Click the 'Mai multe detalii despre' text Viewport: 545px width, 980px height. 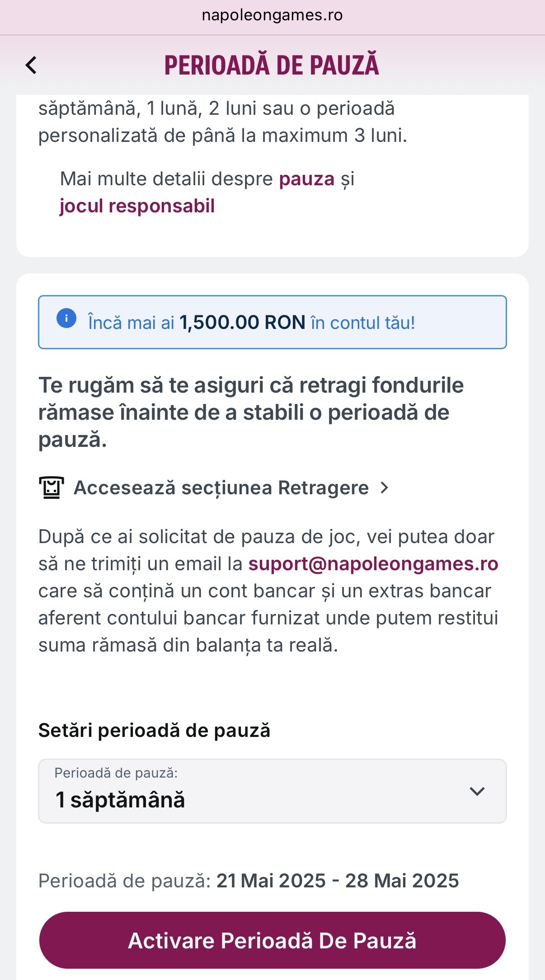pyautogui.click(x=166, y=179)
